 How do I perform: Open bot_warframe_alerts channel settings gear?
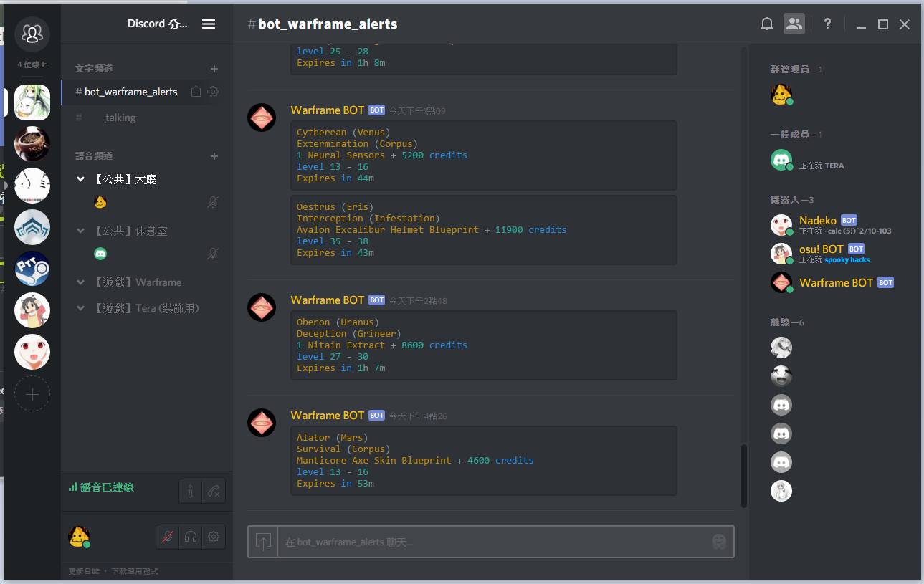213,92
